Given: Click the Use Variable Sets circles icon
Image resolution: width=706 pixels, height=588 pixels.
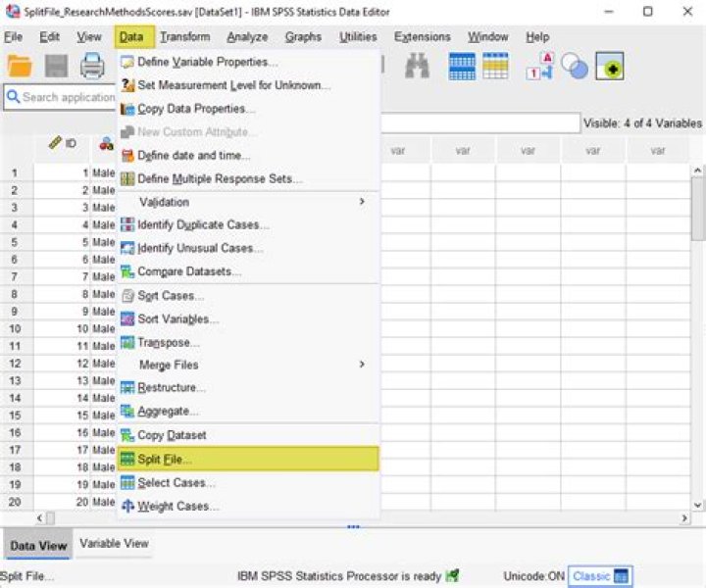Looking at the screenshot, I should coord(575,66).
